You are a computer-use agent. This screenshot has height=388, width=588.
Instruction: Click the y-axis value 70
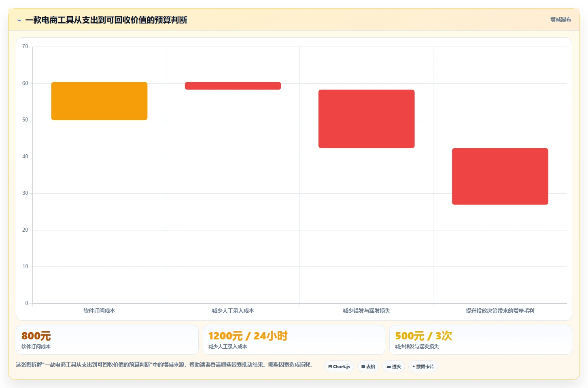(25, 47)
